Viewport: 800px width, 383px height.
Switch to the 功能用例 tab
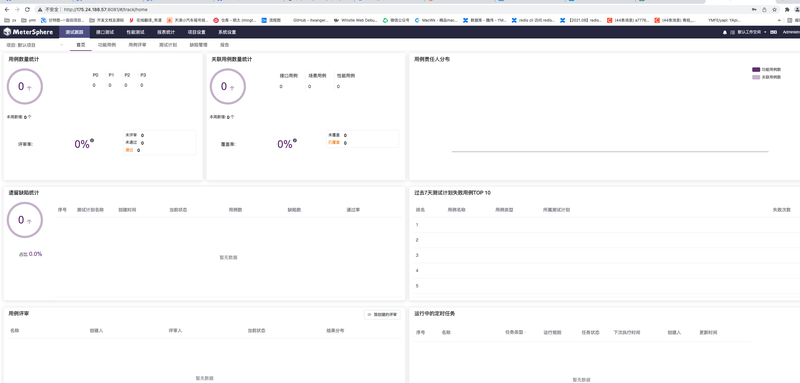[x=107, y=45]
